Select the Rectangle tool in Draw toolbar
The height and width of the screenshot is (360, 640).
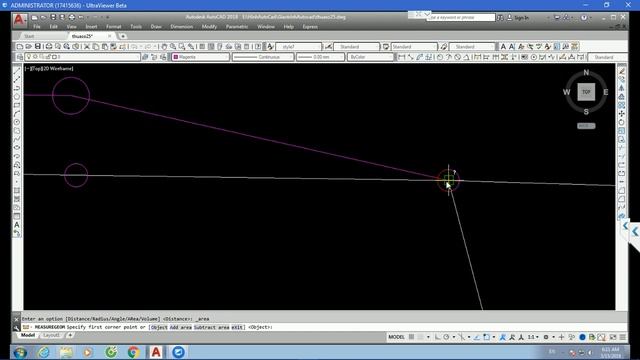[x=17, y=105]
